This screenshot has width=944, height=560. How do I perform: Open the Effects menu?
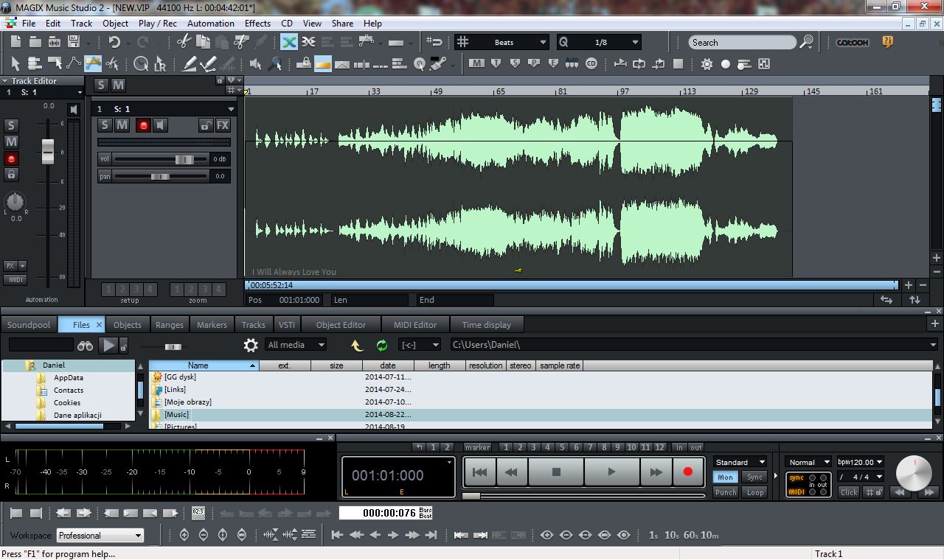click(257, 23)
